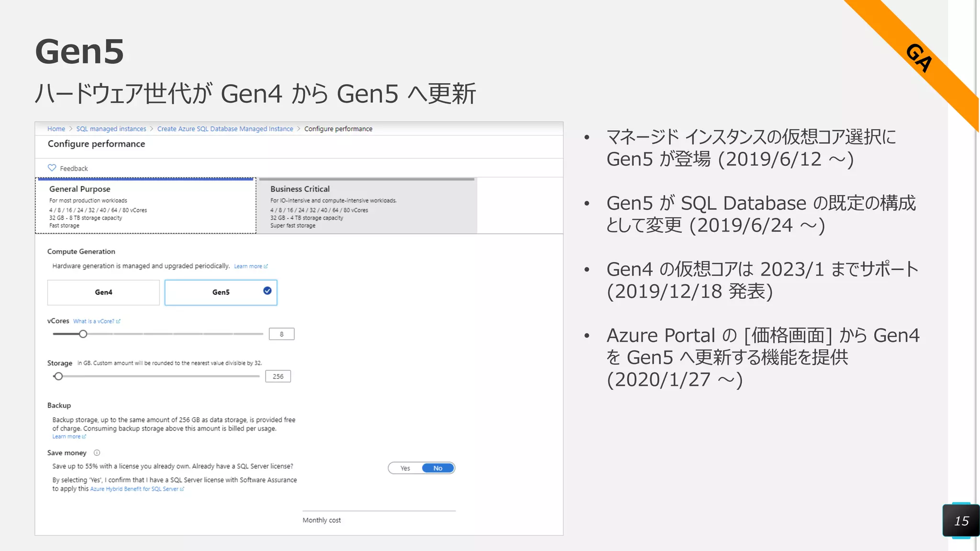The width and height of the screenshot is (980, 551).
Task: Click the Monthly cost label
Action: click(322, 520)
